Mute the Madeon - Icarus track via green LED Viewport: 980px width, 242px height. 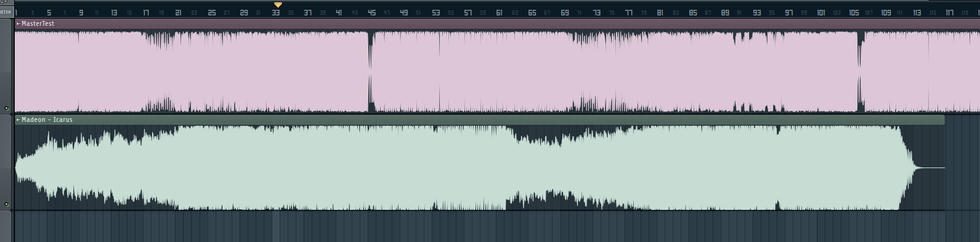coord(7,204)
